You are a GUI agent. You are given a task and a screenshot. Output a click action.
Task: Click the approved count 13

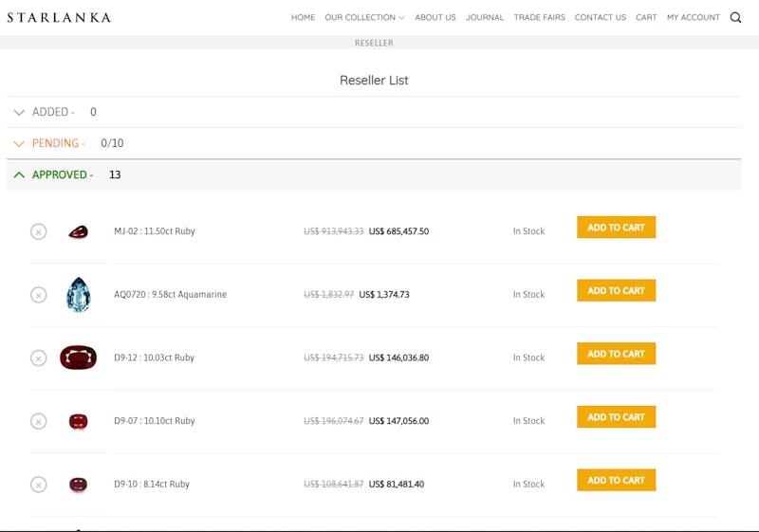(x=115, y=174)
